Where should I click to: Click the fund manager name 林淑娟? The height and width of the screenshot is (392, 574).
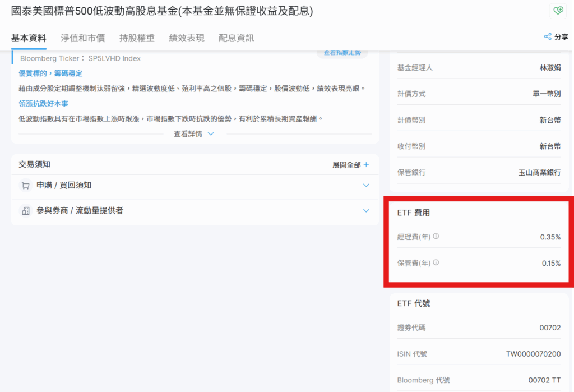[x=550, y=68]
